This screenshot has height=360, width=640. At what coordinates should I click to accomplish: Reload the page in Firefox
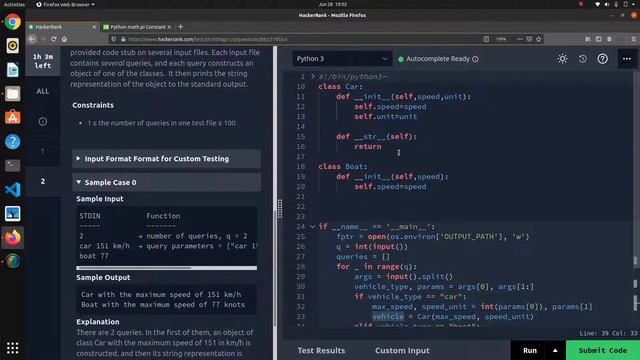[x=54, y=39]
